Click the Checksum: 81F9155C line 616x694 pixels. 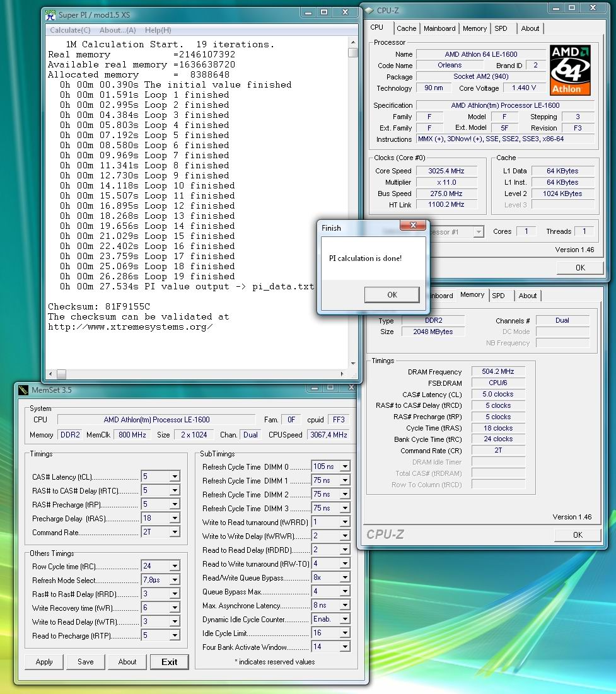click(99, 306)
